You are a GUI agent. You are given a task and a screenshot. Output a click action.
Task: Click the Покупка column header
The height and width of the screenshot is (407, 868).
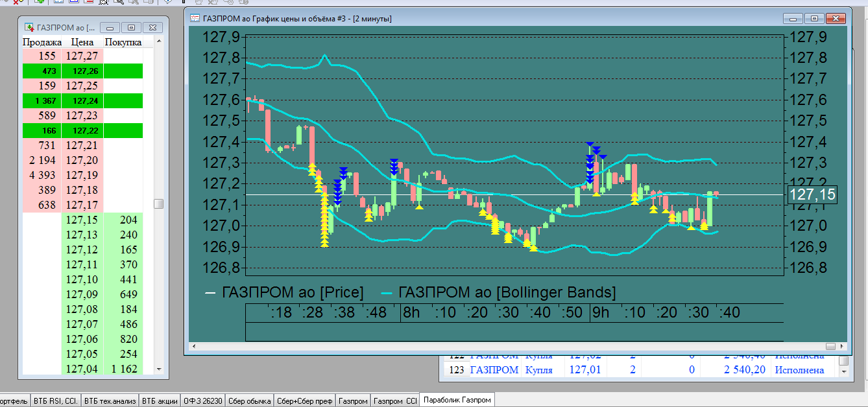123,42
